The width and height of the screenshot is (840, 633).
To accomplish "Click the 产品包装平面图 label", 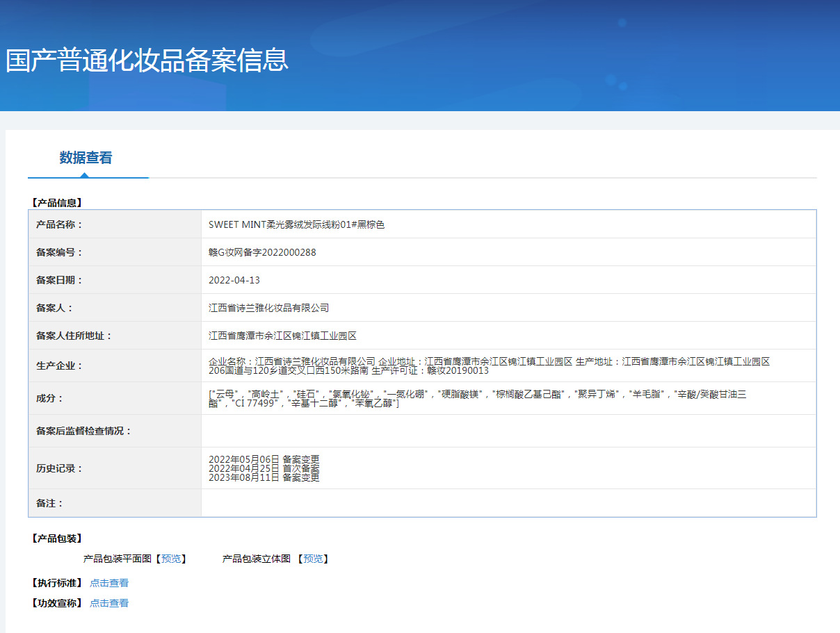I will pos(118,559).
